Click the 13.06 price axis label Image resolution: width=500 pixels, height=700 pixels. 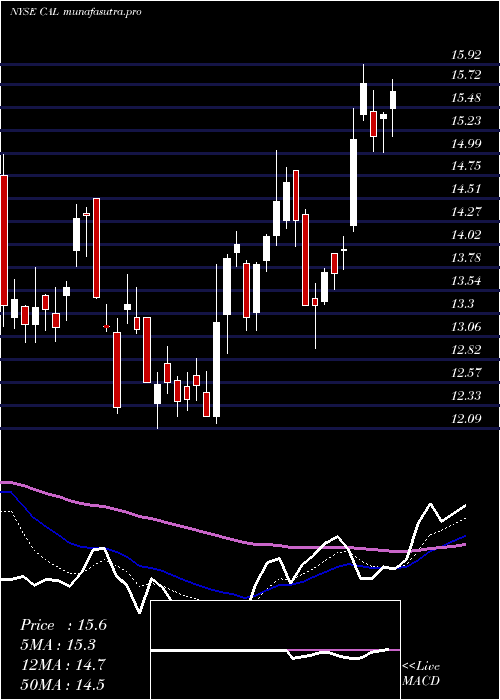point(466,327)
